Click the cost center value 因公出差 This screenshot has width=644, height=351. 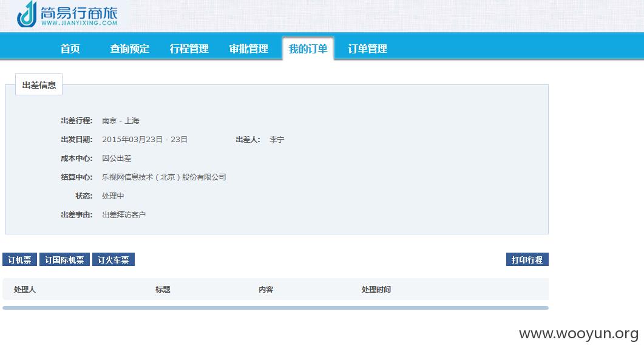pos(117,158)
